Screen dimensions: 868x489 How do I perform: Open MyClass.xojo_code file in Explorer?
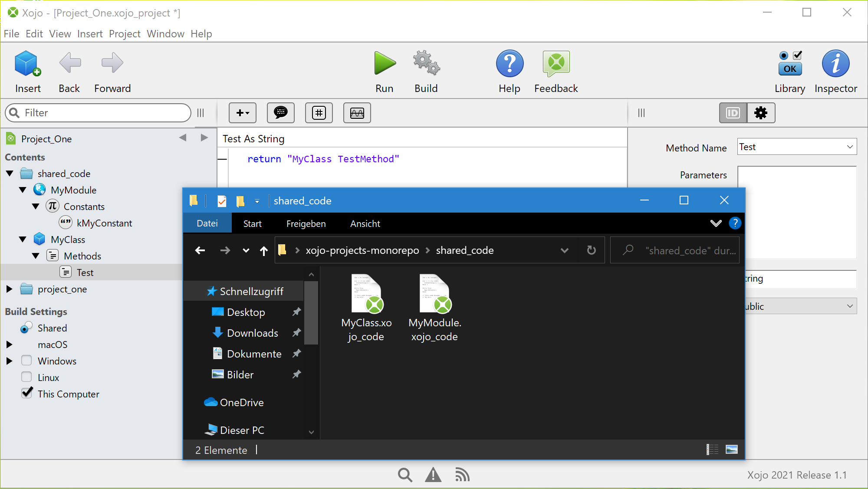tap(366, 308)
